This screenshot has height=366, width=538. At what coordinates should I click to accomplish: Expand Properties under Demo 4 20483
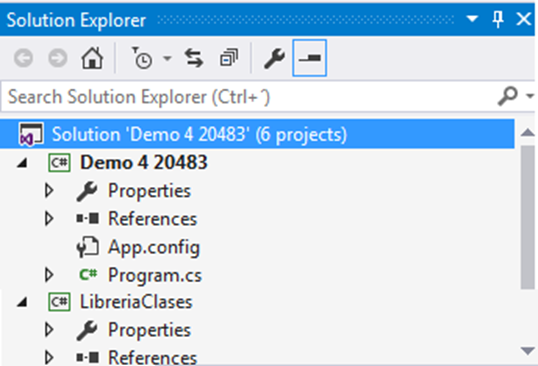pos(49,190)
